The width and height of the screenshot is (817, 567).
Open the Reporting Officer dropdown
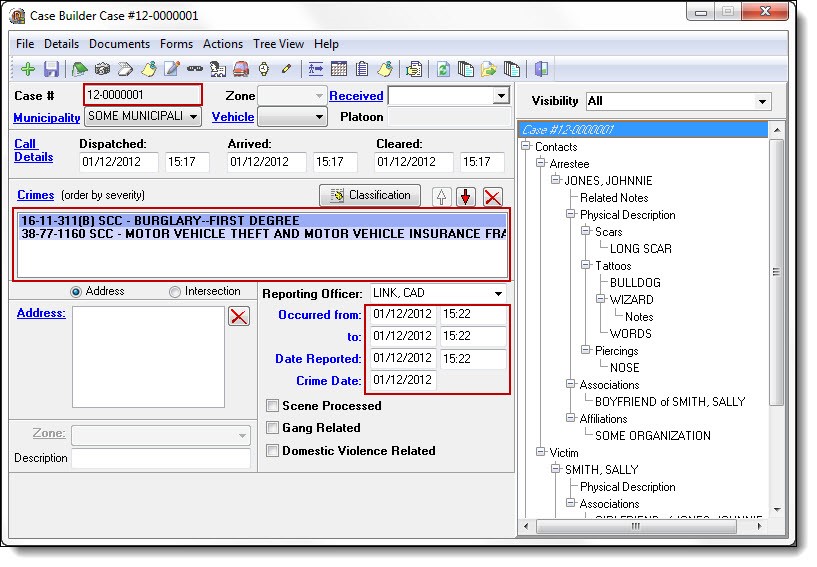[x=498, y=294]
